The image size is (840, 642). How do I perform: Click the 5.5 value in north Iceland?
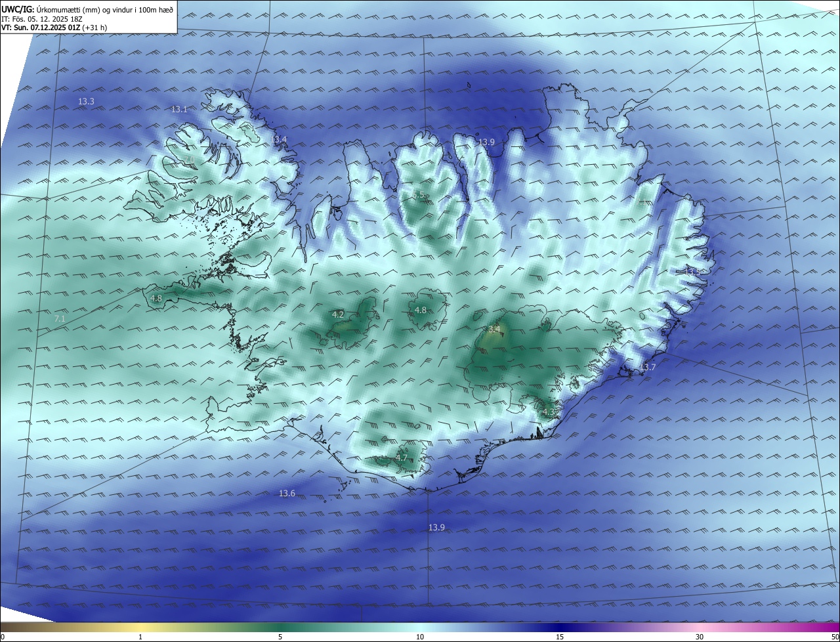coord(418,195)
